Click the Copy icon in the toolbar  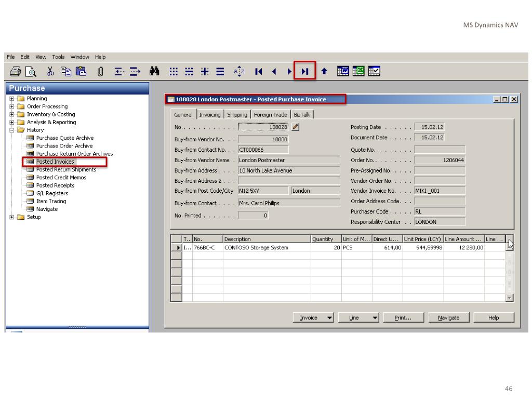click(66, 71)
